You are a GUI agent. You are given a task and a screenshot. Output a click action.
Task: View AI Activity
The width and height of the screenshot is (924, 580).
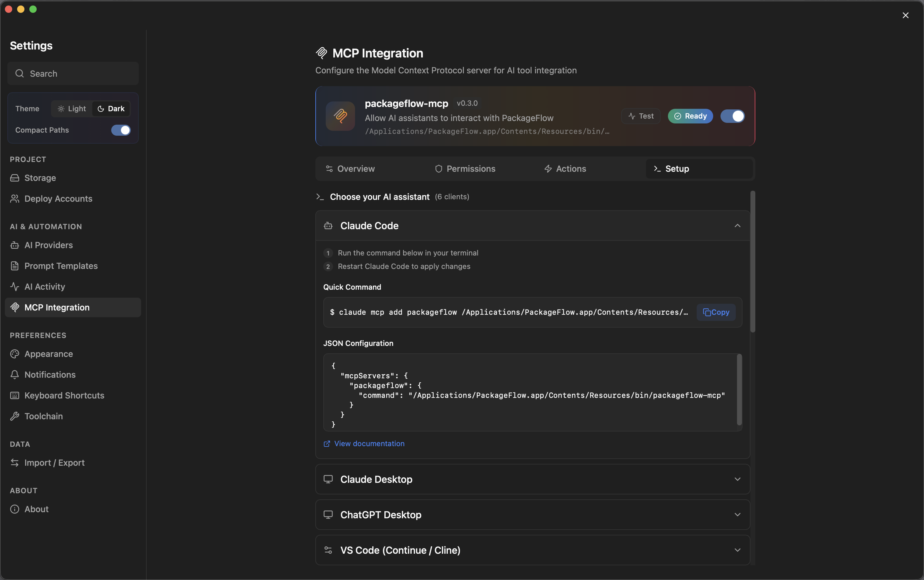point(45,286)
